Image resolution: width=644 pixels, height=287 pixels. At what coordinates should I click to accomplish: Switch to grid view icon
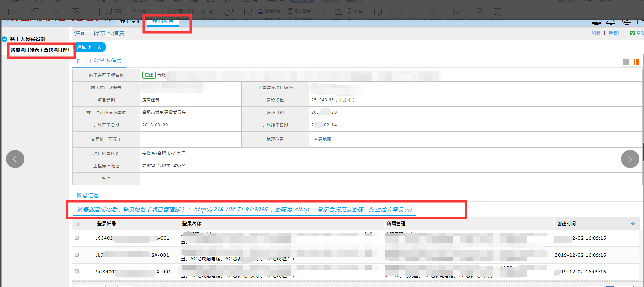(626, 62)
